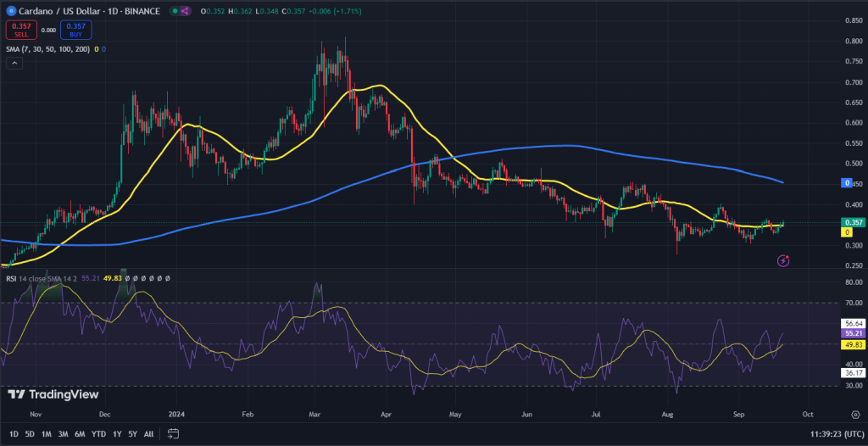
Task: Click the SMA (7, 30, 50, 100, 200) indicator label
Action: click(x=48, y=49)
